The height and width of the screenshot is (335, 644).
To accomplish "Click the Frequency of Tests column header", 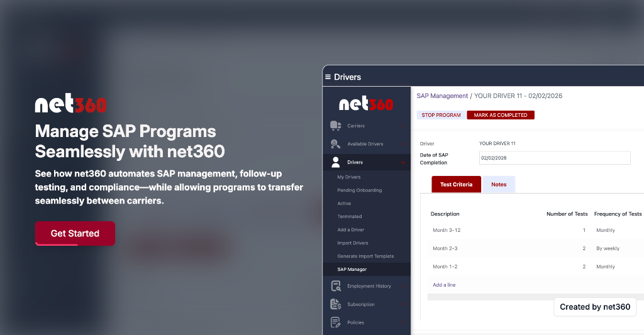I will click(x=618, y=214).
